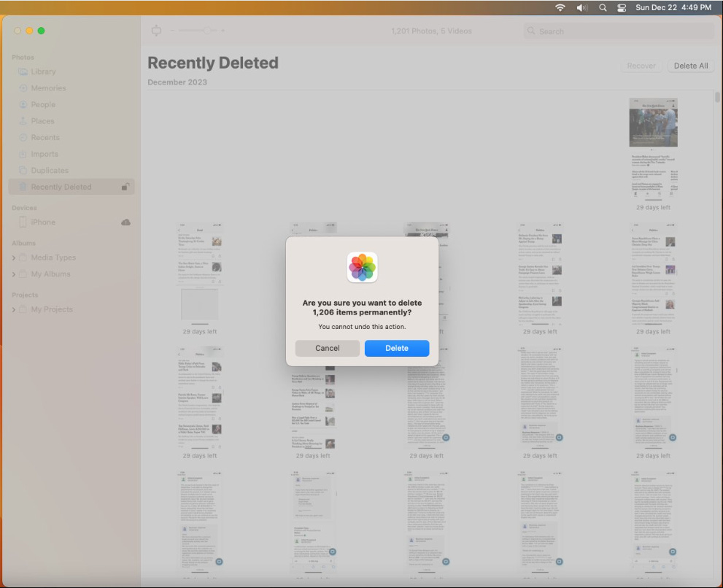This screenshot has width=723, height=588.
Task: Click the date and time in menu bar
Action: pos(673,7)
